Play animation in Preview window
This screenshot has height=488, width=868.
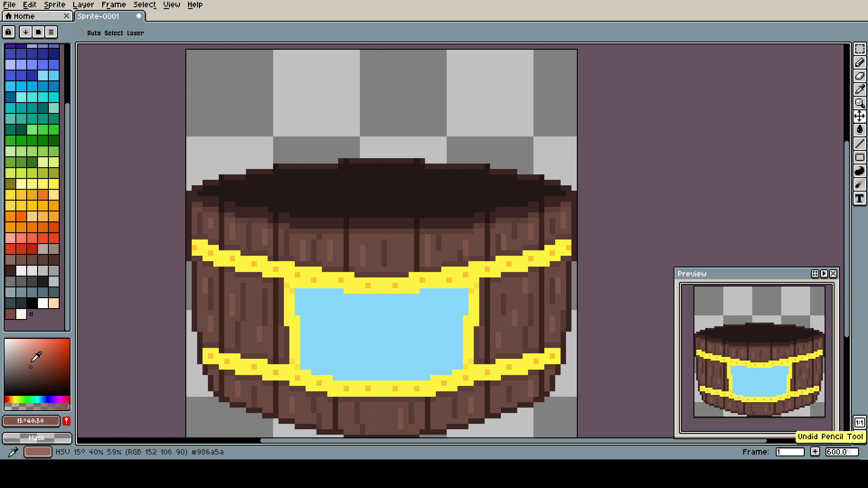click(824, 274)
